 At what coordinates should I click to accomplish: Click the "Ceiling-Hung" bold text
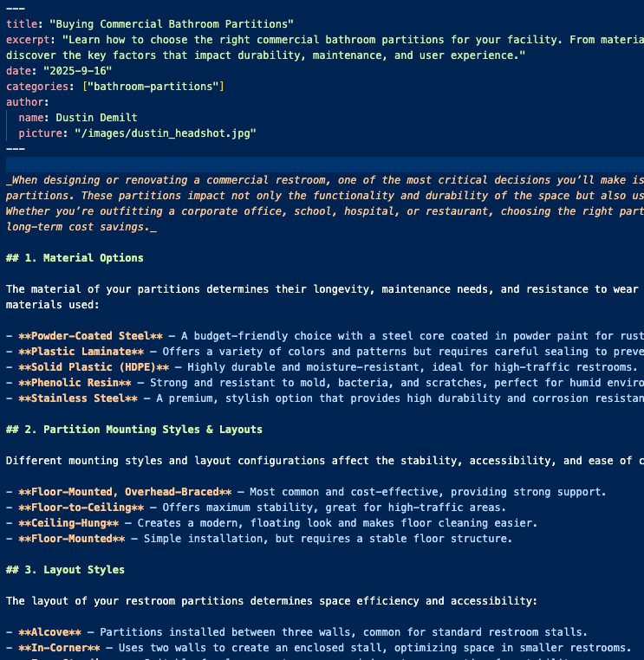68,522
